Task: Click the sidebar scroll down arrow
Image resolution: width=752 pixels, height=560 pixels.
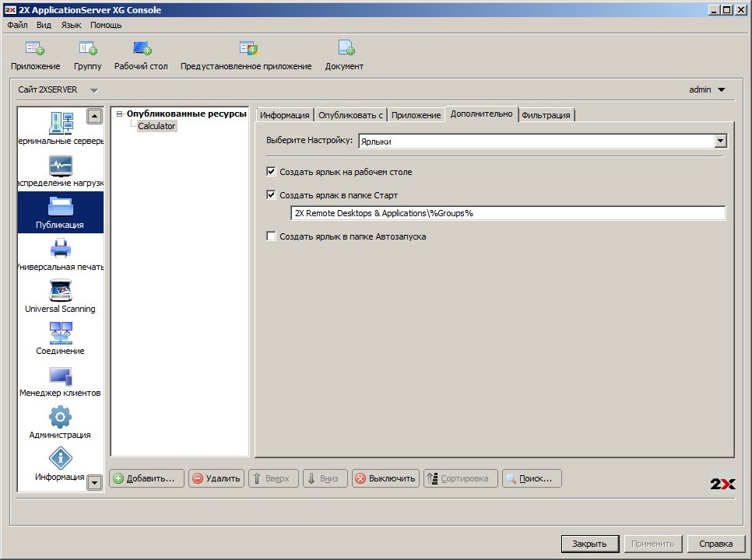Action: coord(94,482)
